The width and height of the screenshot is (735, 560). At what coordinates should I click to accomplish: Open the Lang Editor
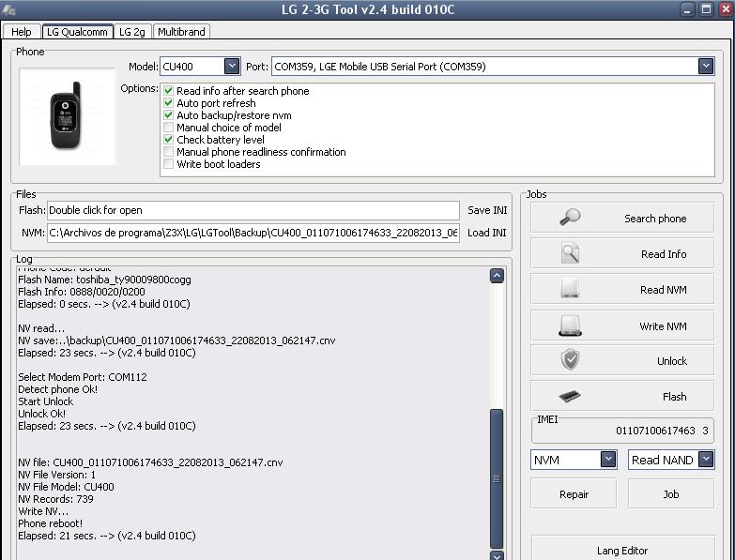pyautogui.click(x=623, y=549)
